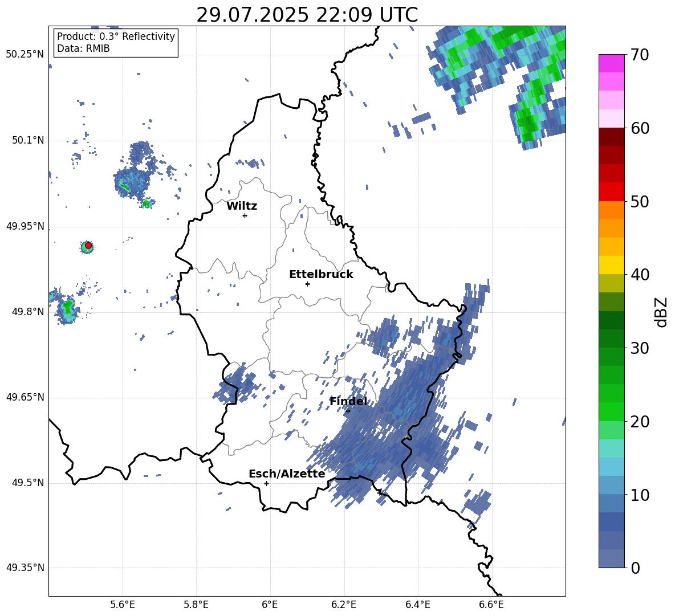The width and height of the screenshot is (675, 616).
Task: Click the Ettelbruck station label
Action: [x=321, y=275]
